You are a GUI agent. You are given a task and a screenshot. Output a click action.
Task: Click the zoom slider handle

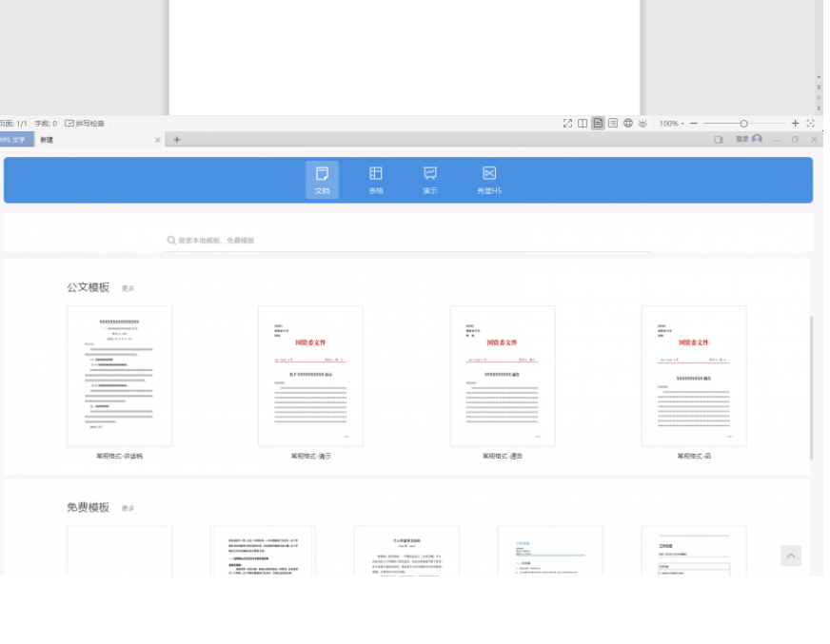click(743, 124)
